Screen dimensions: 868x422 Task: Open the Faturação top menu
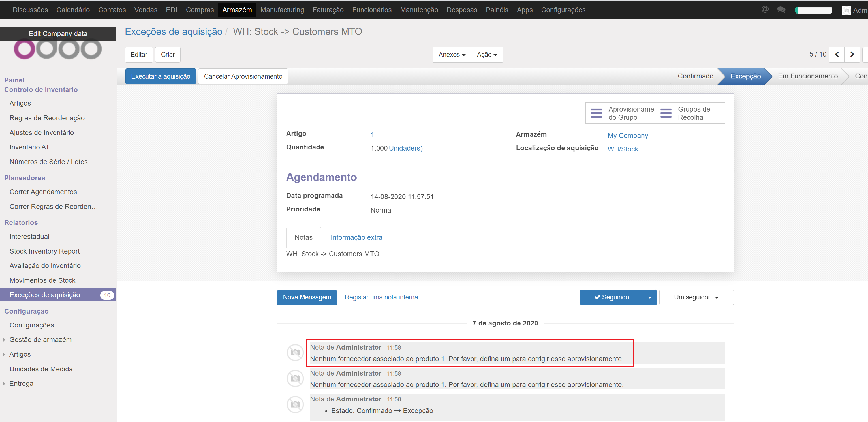click(x=328, y=10)
